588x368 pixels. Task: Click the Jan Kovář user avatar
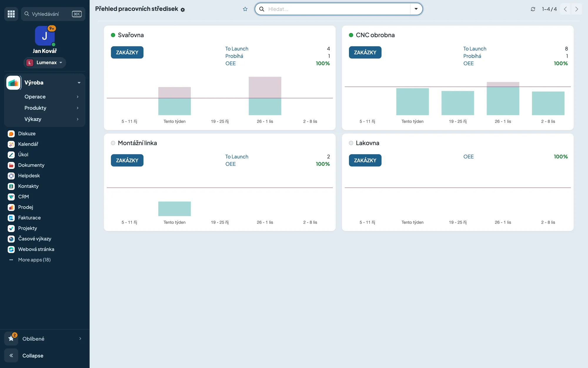(x=45, y=36)
